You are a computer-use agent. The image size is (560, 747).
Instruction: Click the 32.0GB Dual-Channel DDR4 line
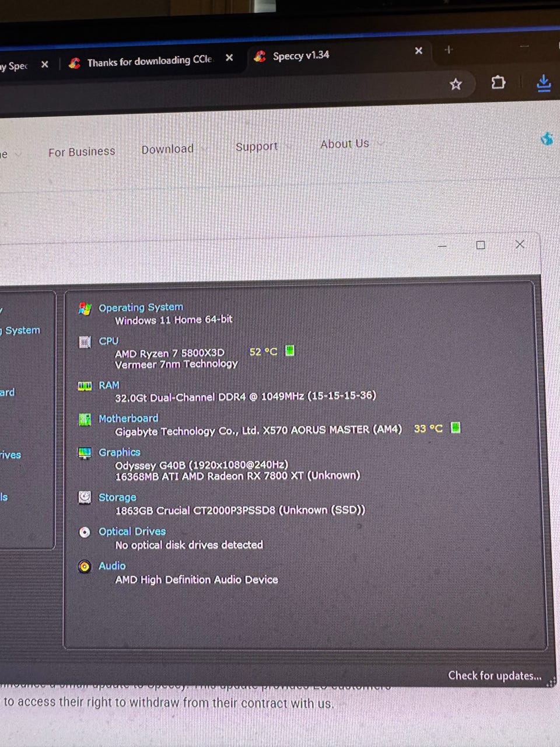click(x=246, y=396)
